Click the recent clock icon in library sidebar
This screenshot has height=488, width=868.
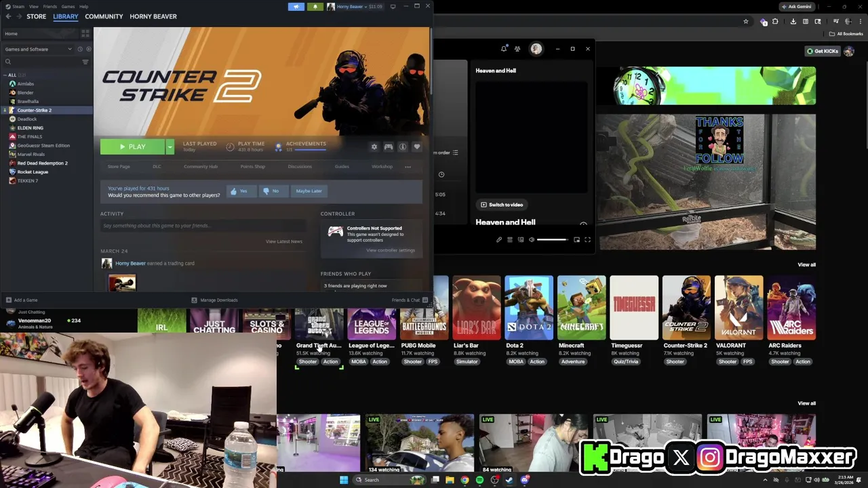coord(79,49)
